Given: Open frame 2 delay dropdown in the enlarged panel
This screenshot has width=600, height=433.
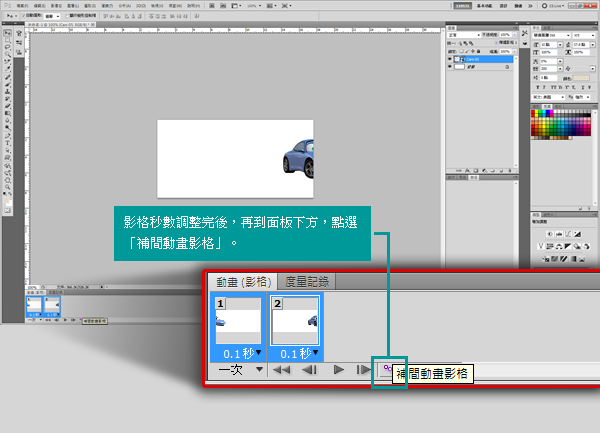Looking at the screenshot, I should coord(315,352).
